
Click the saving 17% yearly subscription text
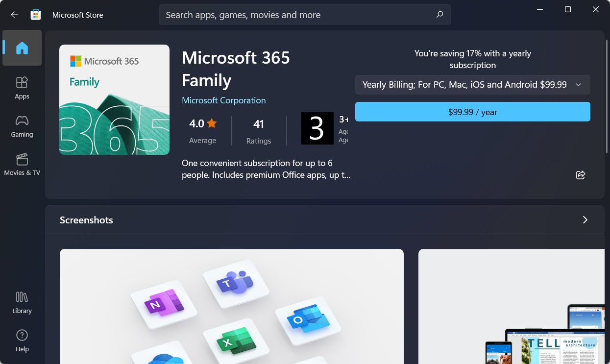(x=473, y=59)
